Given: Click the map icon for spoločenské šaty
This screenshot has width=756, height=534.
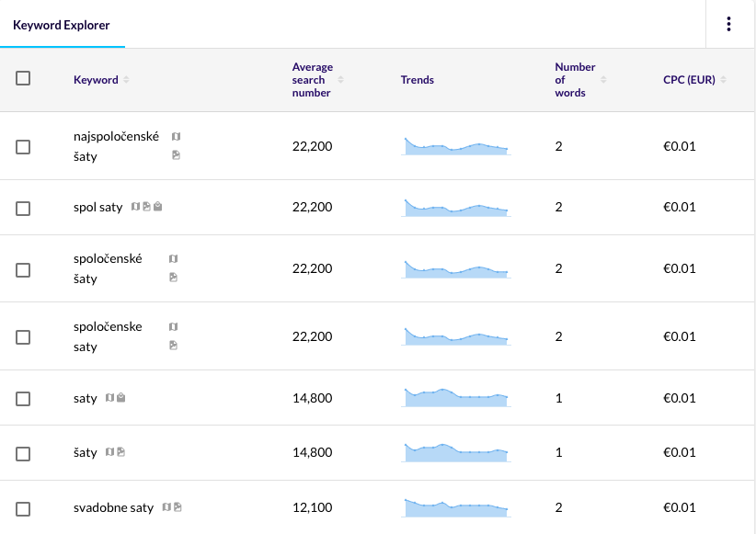Looking at the screenshot, I should click(174, 259).
